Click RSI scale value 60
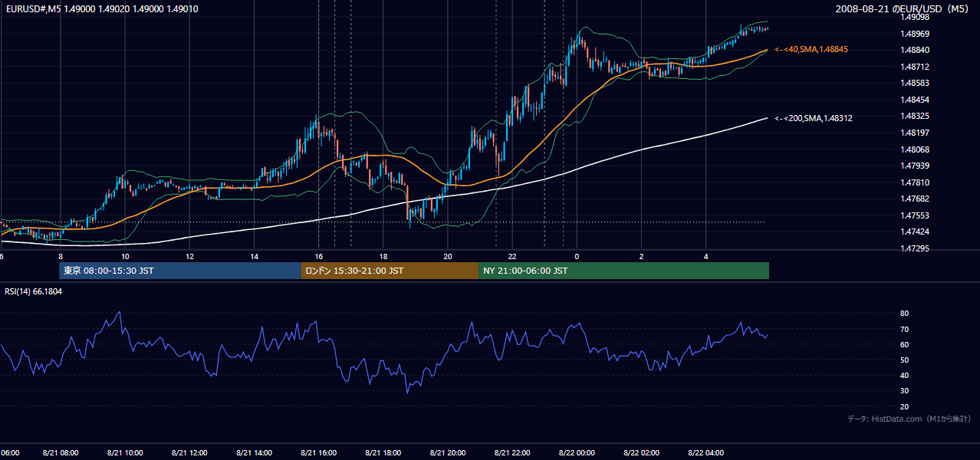Screen dimensions: 980x460 click(904, 344)
